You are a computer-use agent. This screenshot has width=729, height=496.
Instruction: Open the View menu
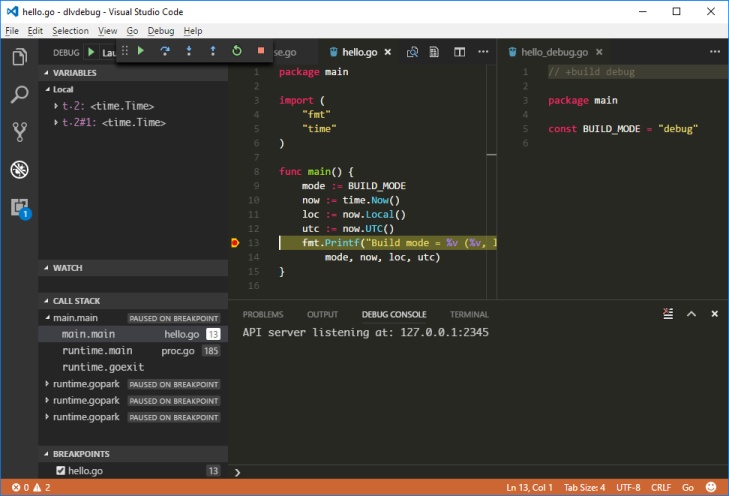pyautogui.click(x=107, y=31)
